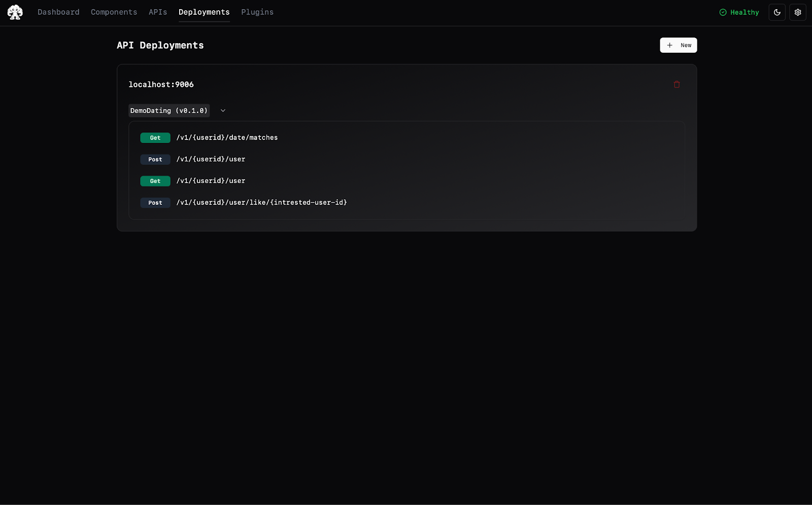
Task: Delete localhost:9006 deployment with trash icon
Action: [676, 85]
